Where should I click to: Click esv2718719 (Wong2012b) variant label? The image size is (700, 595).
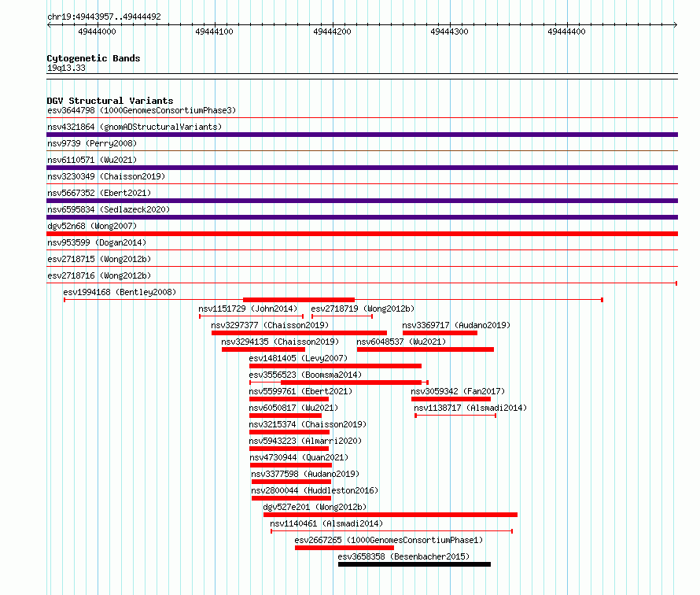(363, 309)
